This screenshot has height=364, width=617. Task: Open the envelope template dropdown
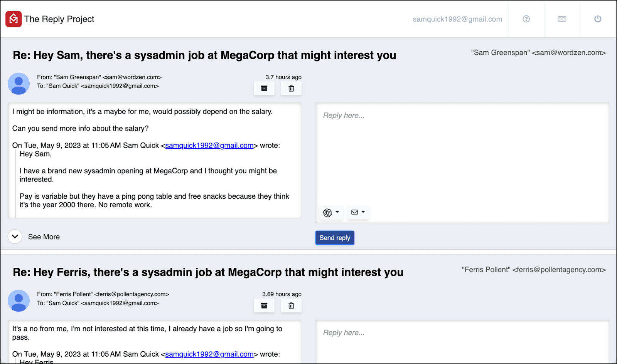(x=358, y=212)
